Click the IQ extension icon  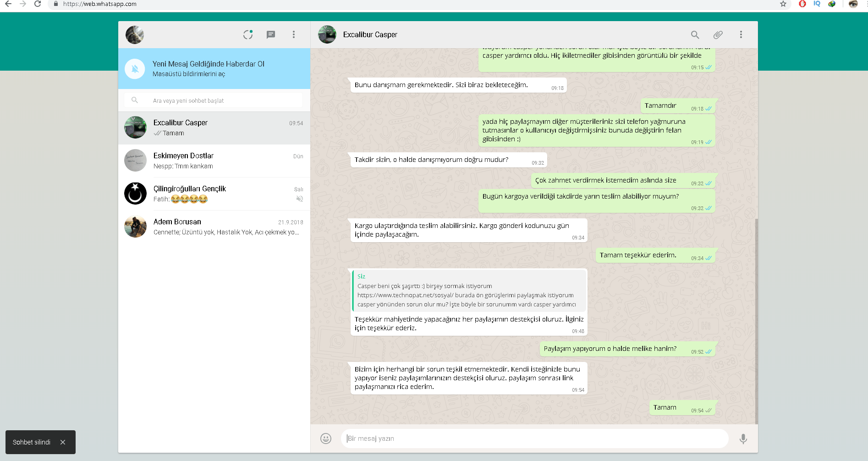click(817, 4)
